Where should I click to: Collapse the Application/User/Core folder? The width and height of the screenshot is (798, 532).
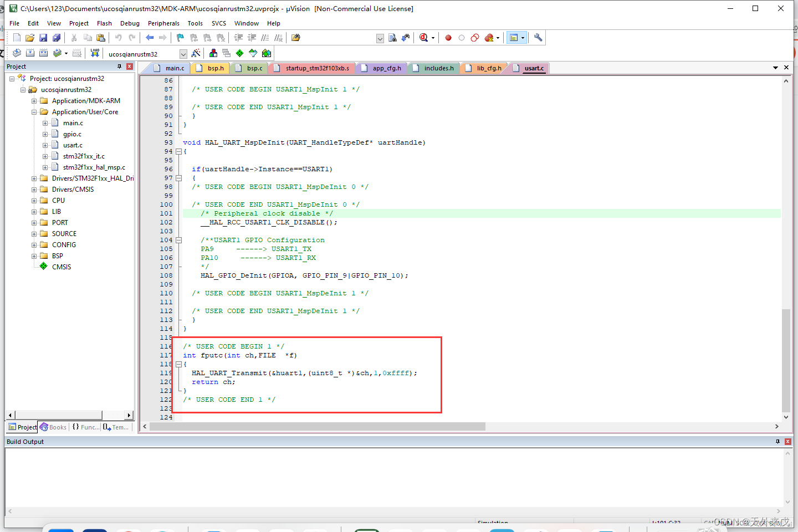tap(34, 111)
